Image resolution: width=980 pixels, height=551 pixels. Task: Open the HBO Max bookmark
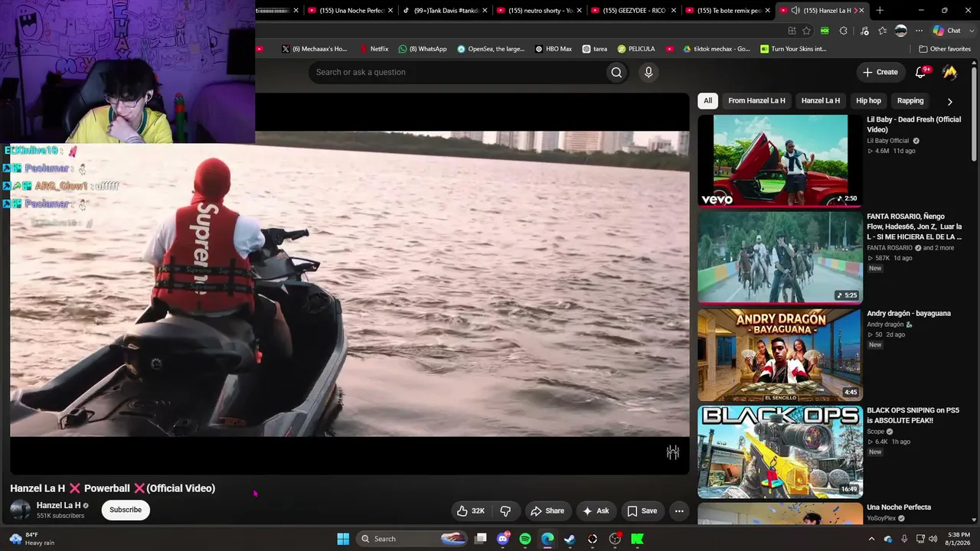[x=554, y=49]
